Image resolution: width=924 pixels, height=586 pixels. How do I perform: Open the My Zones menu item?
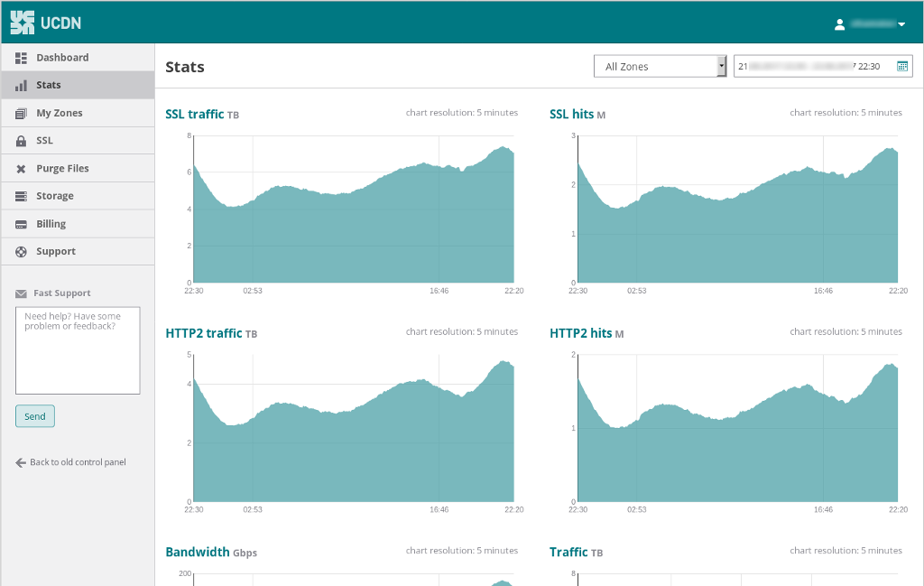[60, 113]
